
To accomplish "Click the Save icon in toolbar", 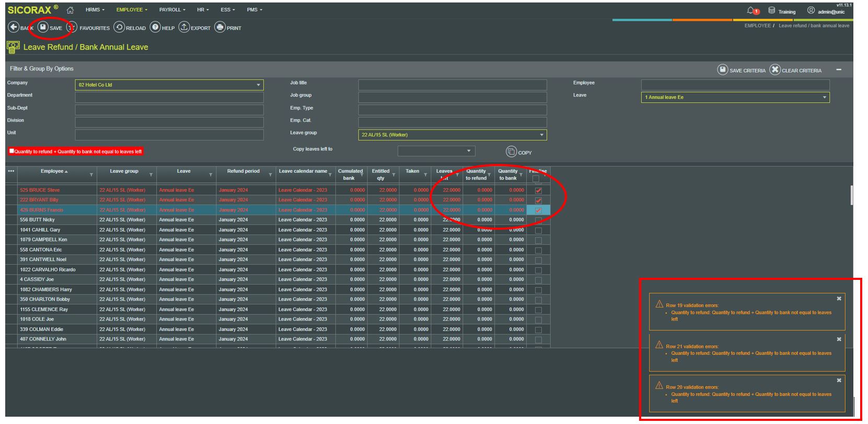I will pyautogui.click(x=43, y=27).
